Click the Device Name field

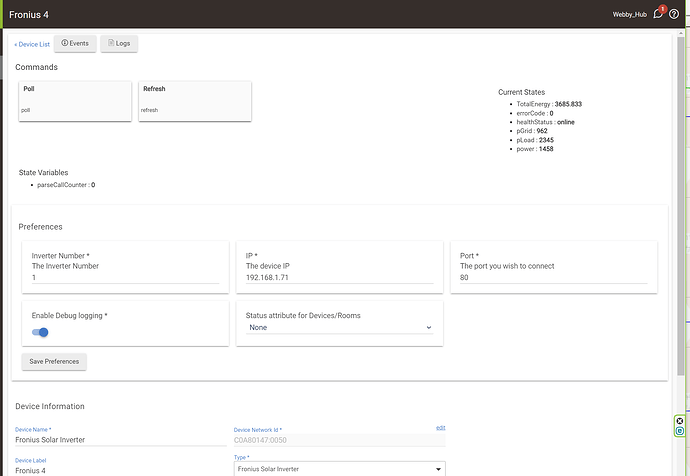[x=121, y=440]
